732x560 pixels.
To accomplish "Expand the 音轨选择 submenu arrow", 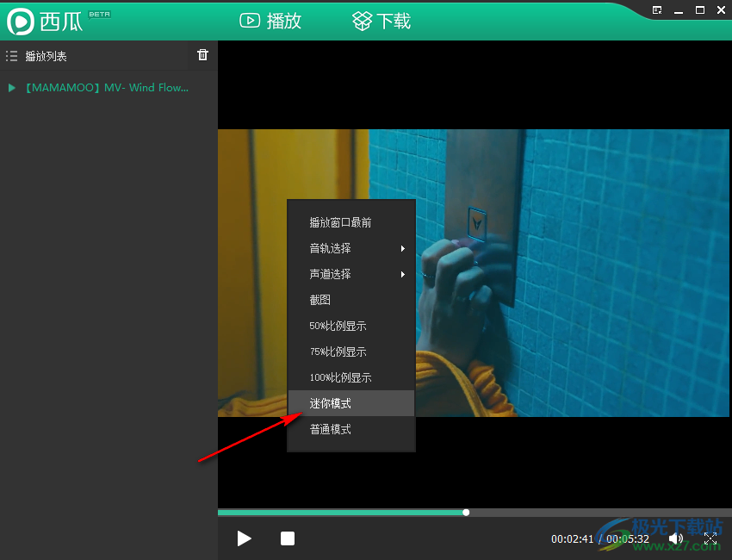I will coord(402,248).
